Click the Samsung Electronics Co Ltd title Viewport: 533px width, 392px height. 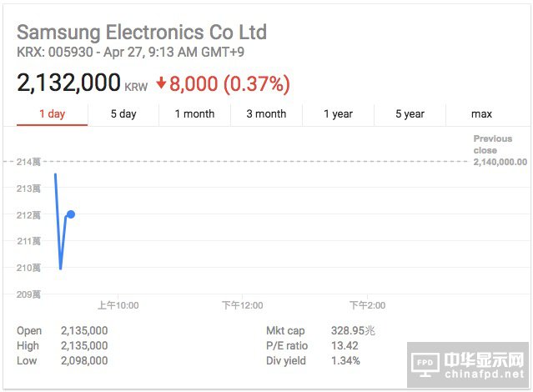coord(142,33)
